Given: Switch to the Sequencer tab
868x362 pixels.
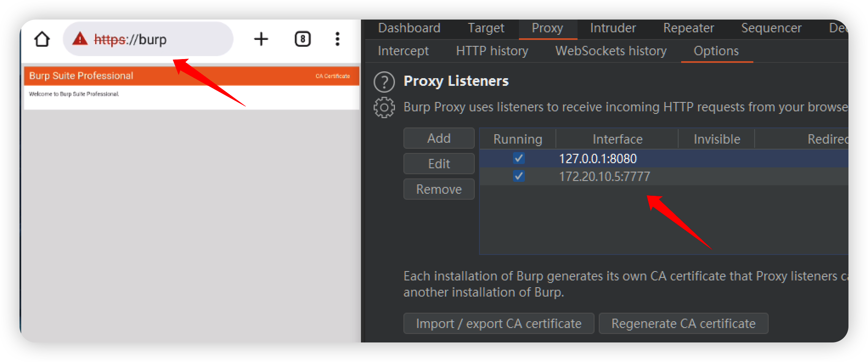Looking at the screenshot, I should 771,28.
